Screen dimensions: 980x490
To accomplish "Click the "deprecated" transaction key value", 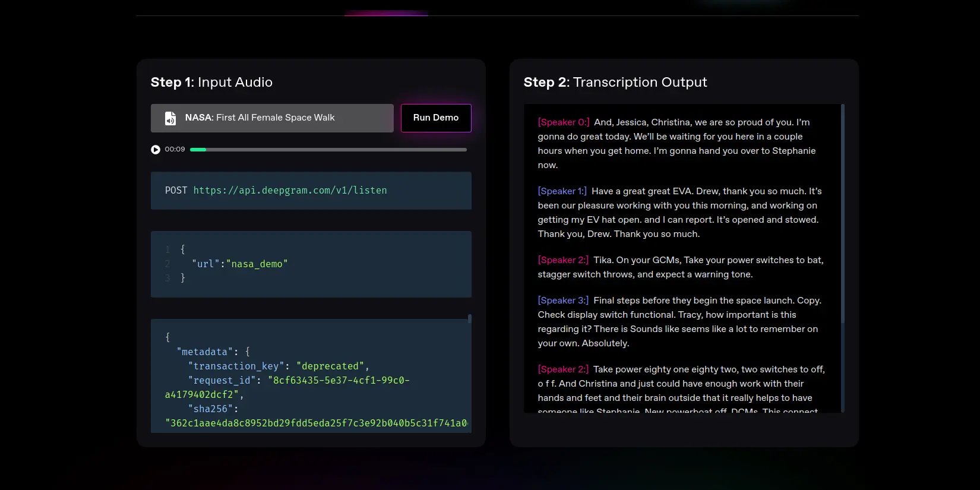I will 330,366.
